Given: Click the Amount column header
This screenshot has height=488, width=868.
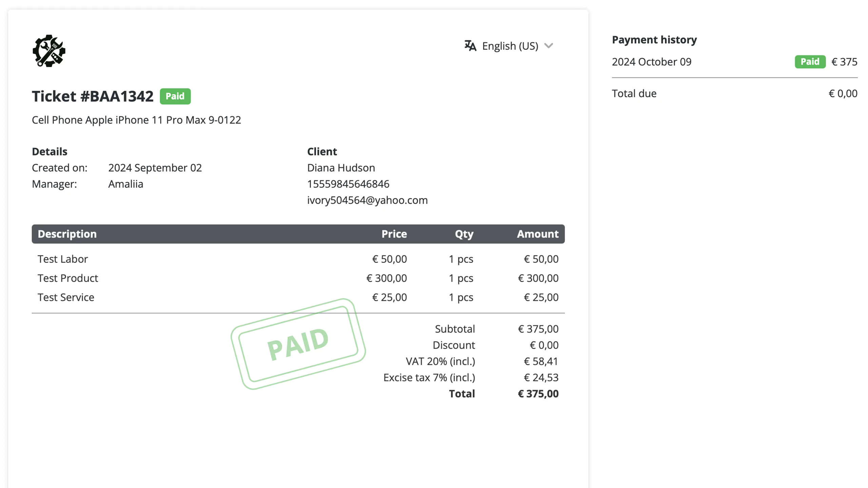Looking at the screenshot, I should click(x=537, y=234).
